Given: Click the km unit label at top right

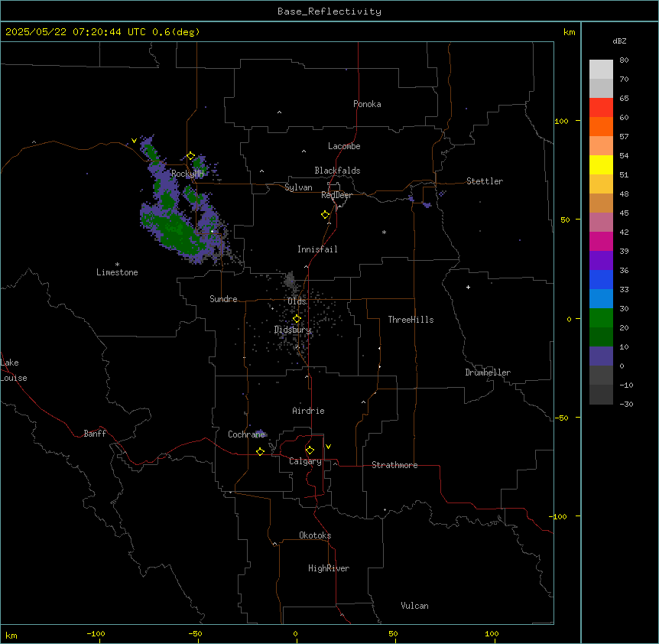Looking at the screenshot, I should coord(570,32).
